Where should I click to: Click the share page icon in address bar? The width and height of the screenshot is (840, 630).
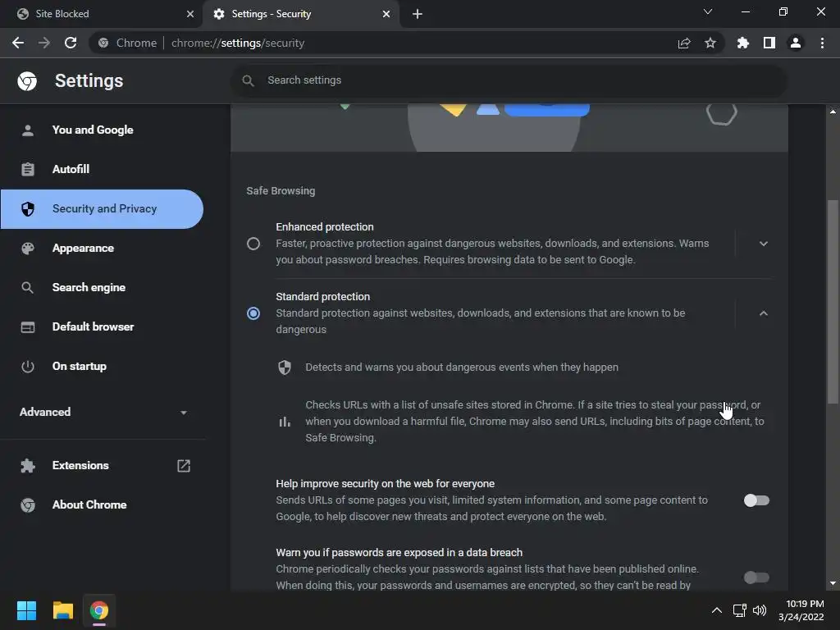click(x=684, y=43)
